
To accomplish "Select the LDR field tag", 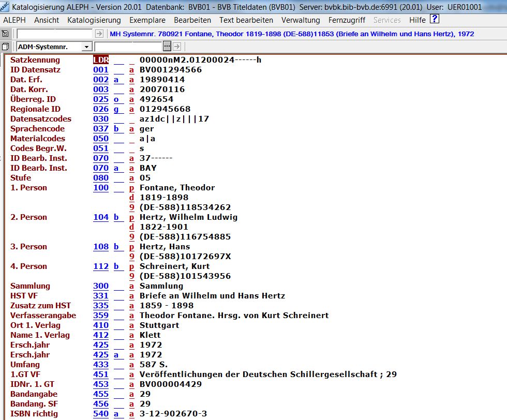I will tap(101, 60).
